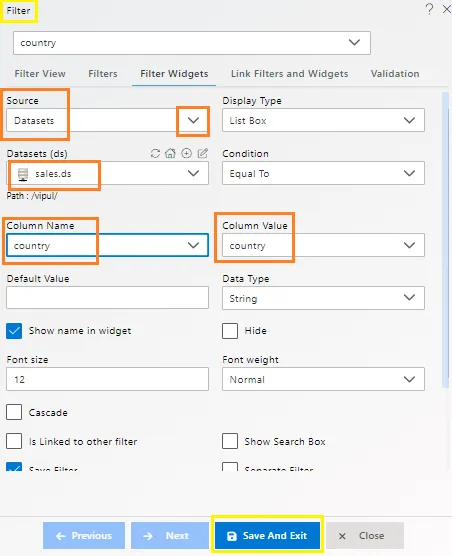Click the edit dataset pencil icon
The image size is (452, 556).
(x=203, y=153)
